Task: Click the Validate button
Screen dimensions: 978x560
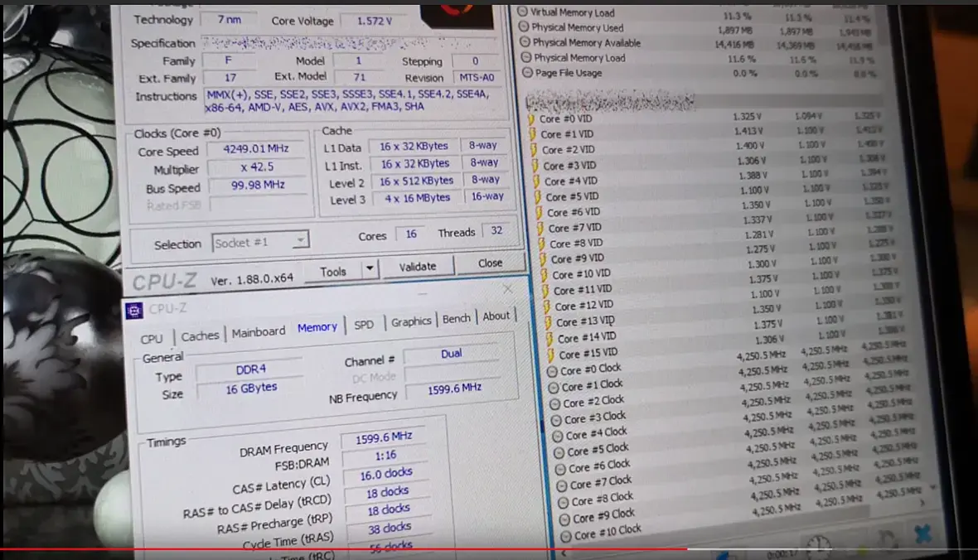Action: point(417,266)
